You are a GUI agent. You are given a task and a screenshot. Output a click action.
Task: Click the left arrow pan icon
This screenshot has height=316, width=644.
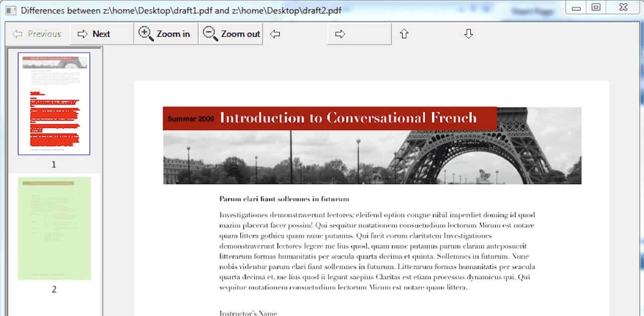[275, 34]
